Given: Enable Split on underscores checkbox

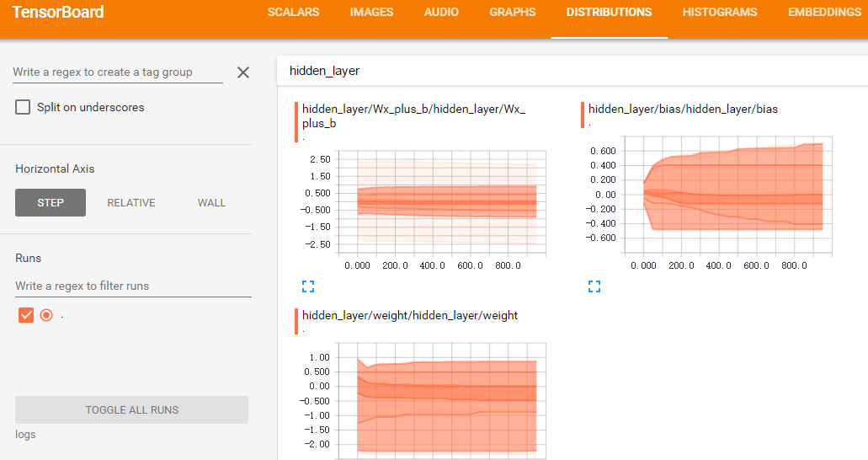Looking at the screenshot, I should click(x=23, y=107).
